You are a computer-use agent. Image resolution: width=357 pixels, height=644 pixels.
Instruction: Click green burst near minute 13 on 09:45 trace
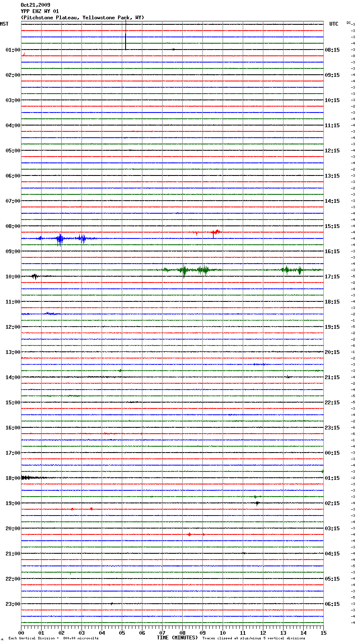(286, 270)
